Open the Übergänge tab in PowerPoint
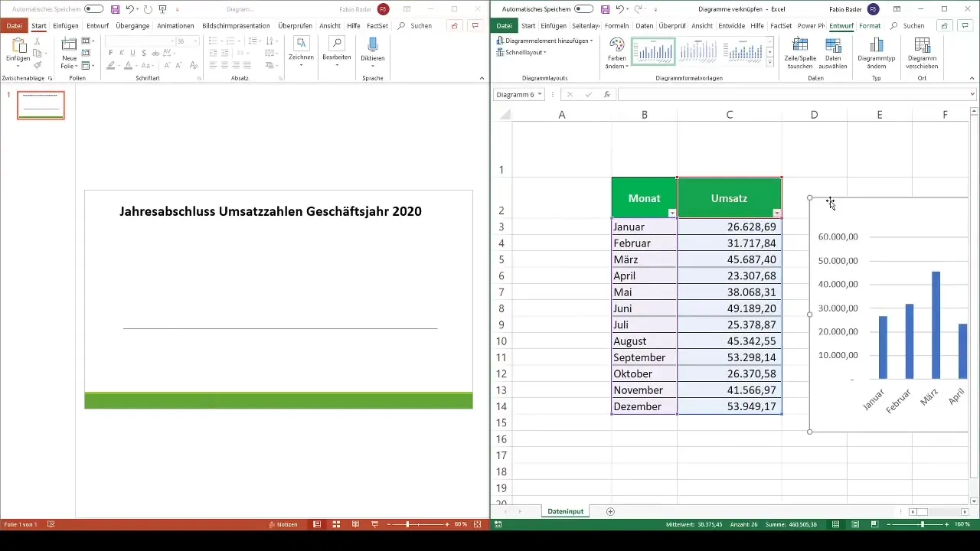This screenshot has height=551, width=980. [132, 25]
